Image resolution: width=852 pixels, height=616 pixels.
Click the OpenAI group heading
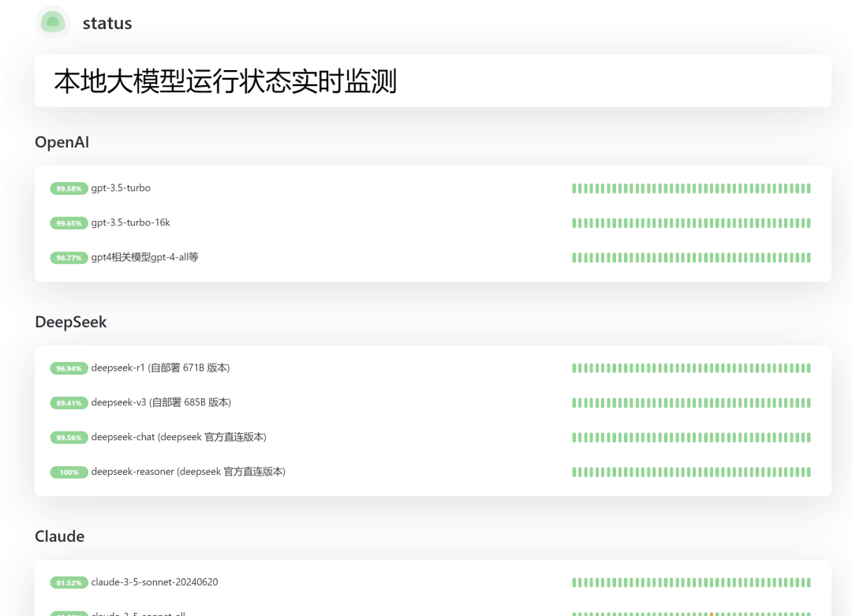coord(62,142)
